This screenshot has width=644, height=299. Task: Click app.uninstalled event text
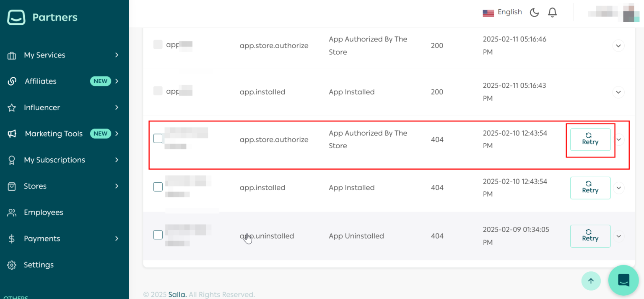(x=267, y=236)
